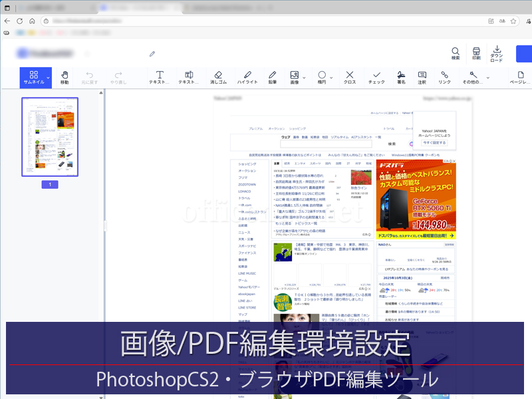The width and height of the screenshot is (532, 399).
Task: Select the テキスト text tool
Action: pyautogui.click(x=160, y=77)
